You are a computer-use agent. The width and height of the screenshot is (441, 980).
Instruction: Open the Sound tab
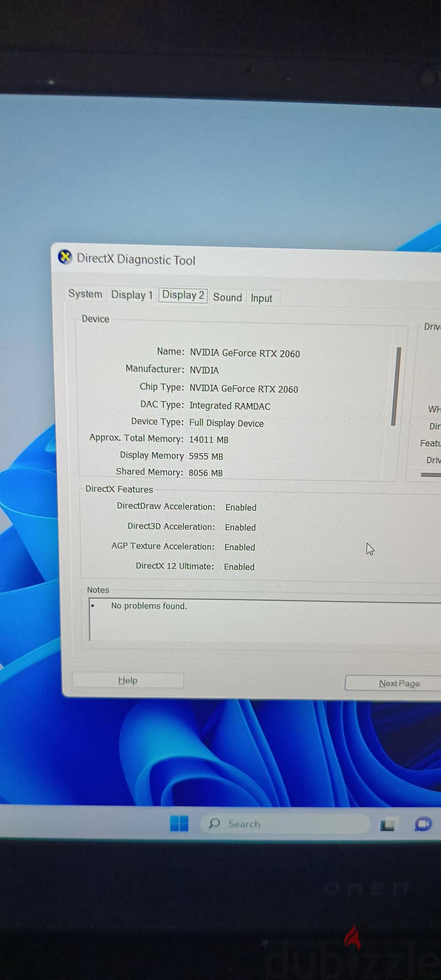[227, 297]
